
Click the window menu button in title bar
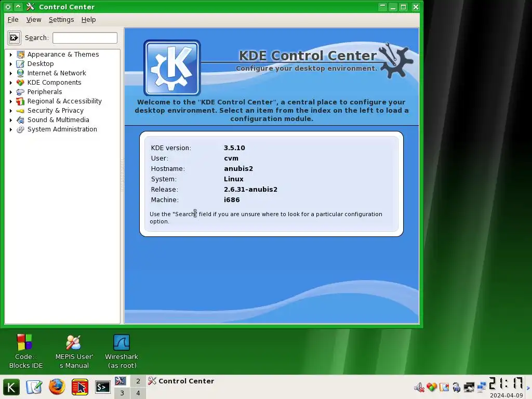[x=8, y=7]
